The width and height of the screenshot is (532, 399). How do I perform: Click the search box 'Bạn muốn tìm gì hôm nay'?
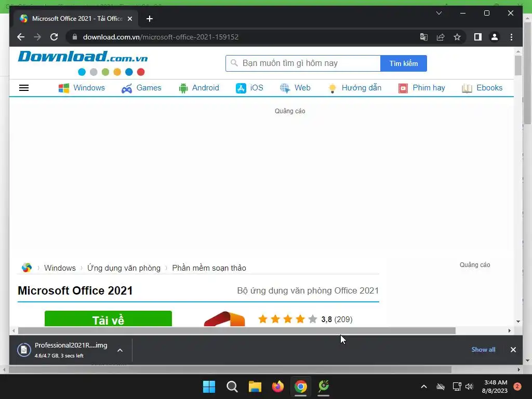(303, 63)
